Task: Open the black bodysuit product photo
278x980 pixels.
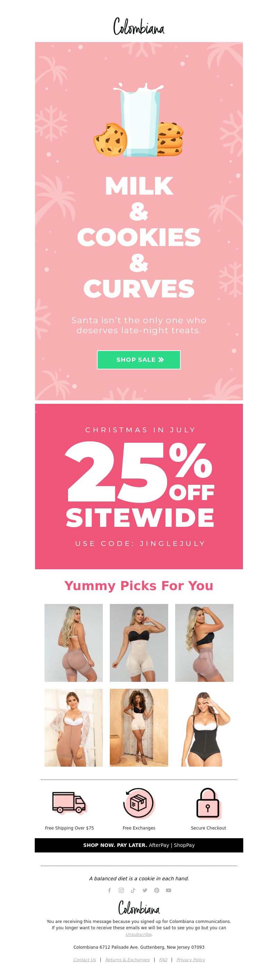Action: point(204,727)
